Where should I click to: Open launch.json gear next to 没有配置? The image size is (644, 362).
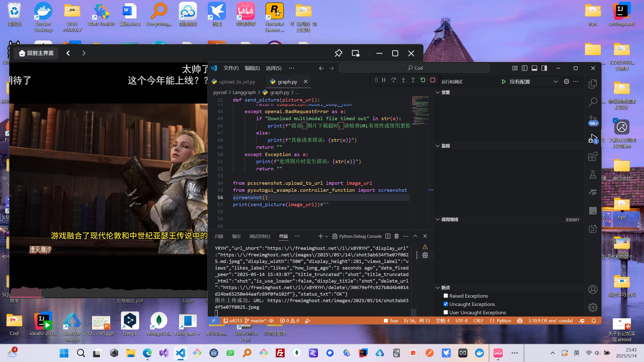tap(566, 81)
